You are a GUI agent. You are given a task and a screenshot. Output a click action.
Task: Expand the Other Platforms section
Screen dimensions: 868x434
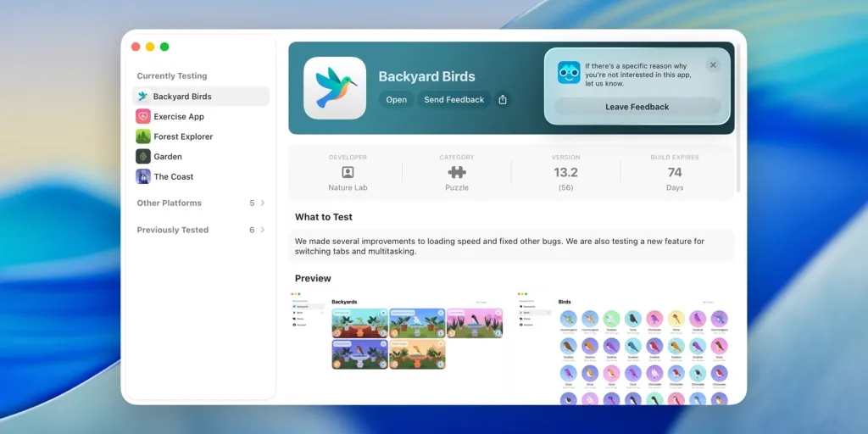pos(262,203)
